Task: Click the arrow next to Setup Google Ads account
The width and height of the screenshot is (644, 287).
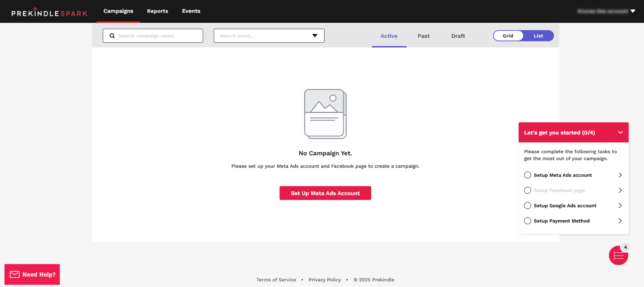Action: pyautogui.click(x=620, y=206)
